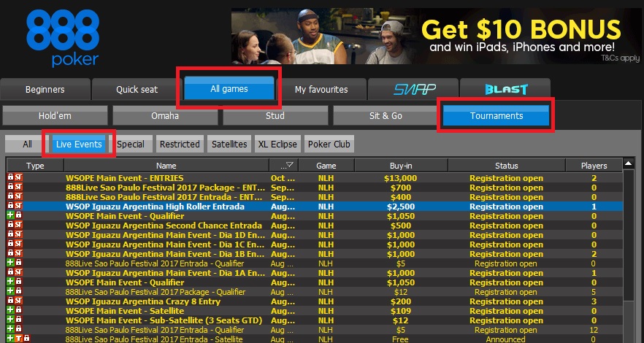Image resolution: width=644 pixels, height=343 pixels.
Task: Select the All games tab
Action: [x=229, y=88]
